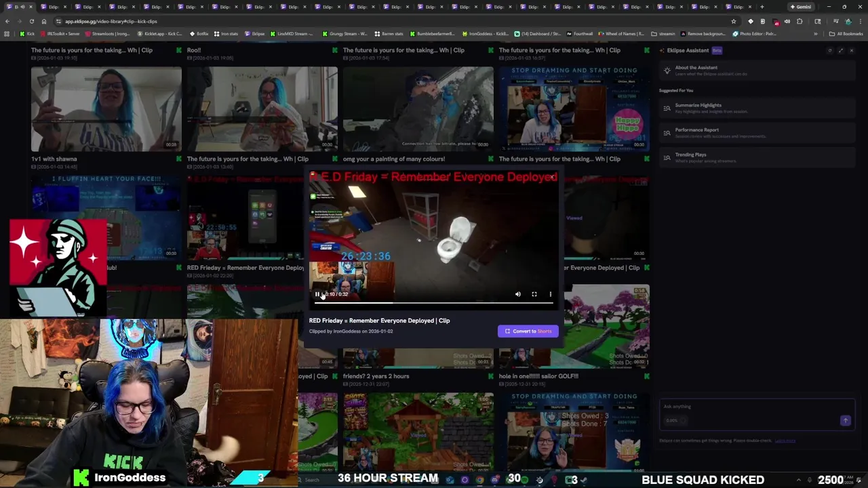
Task: Open the (14) Dashboard bookmark
Action: point(537,33)
